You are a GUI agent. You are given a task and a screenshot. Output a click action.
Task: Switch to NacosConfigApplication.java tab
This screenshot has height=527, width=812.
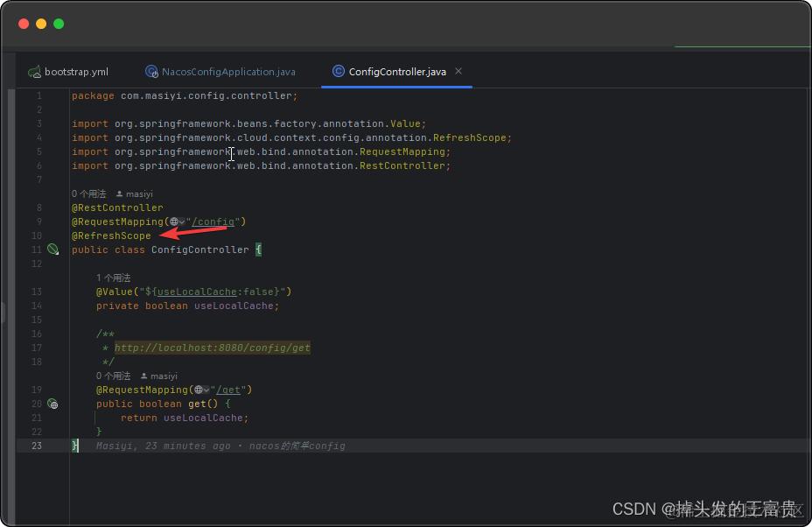(220, 72)
